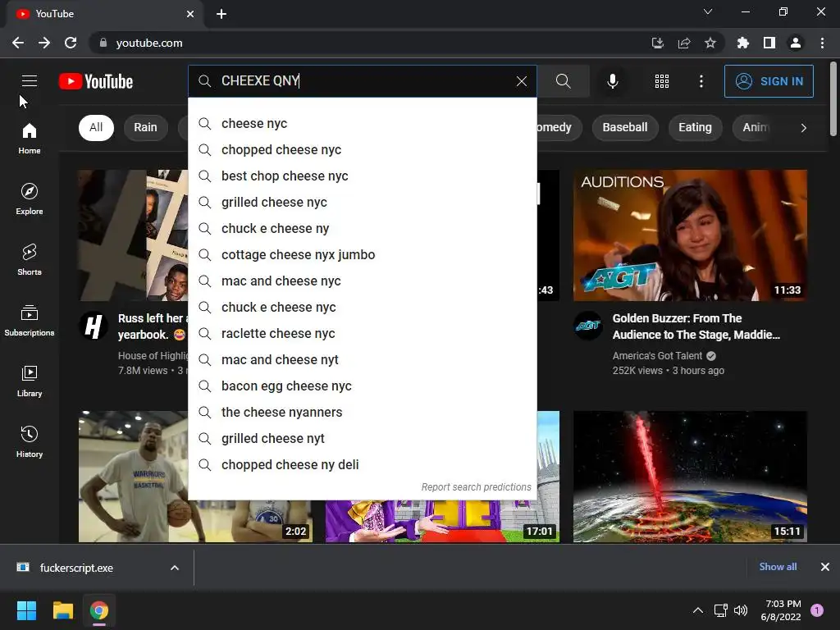Reload the page

click(x=71, y=43)
